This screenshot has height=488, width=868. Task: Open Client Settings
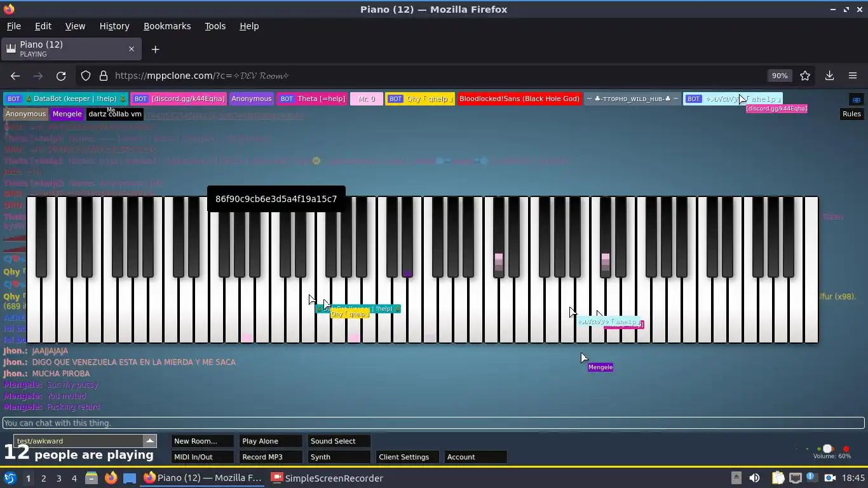407,457
